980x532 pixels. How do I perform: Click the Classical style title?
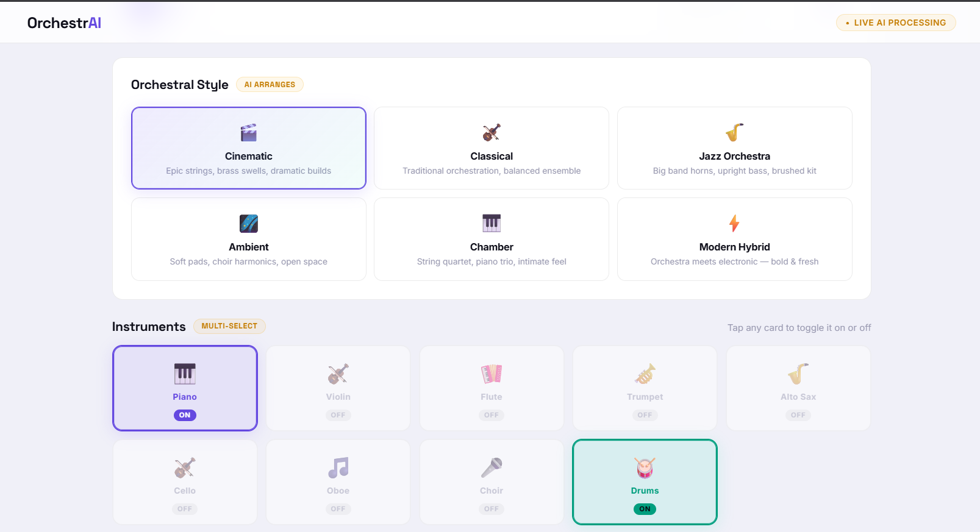(492, 156)
